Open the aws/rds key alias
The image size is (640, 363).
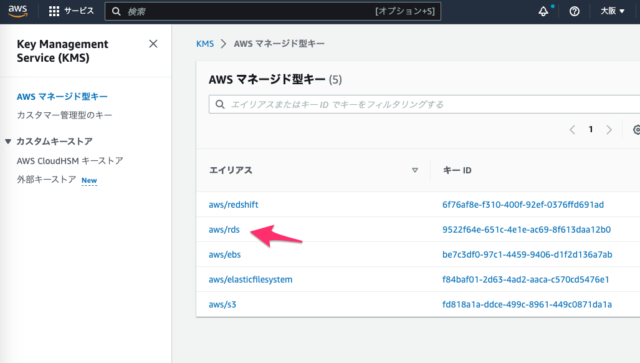coord(224,229)
